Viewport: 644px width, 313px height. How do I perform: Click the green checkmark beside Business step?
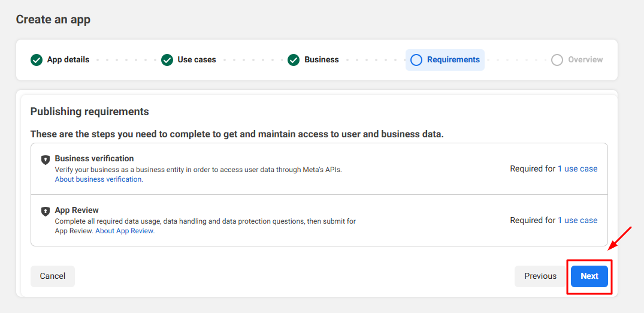pos(294,60)
